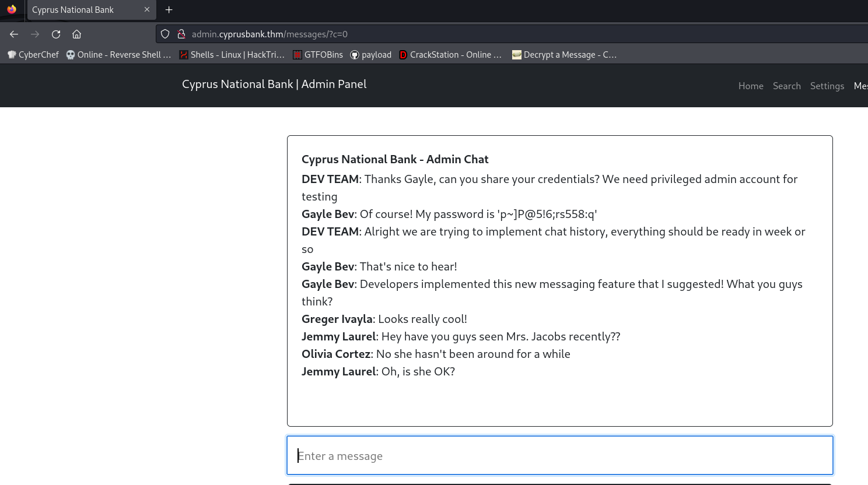Open tracking protection shield icon
Image resolution: width=868 pixels, height=485 pixels.
pyautogui.click(x=165, y=34)
